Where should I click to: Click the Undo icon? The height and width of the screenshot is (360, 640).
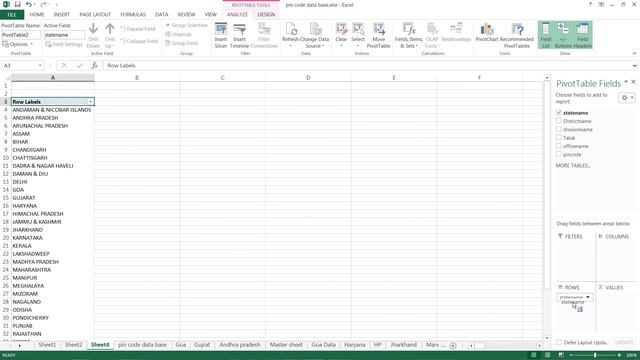pyautogui.click(x=28, y=4)
